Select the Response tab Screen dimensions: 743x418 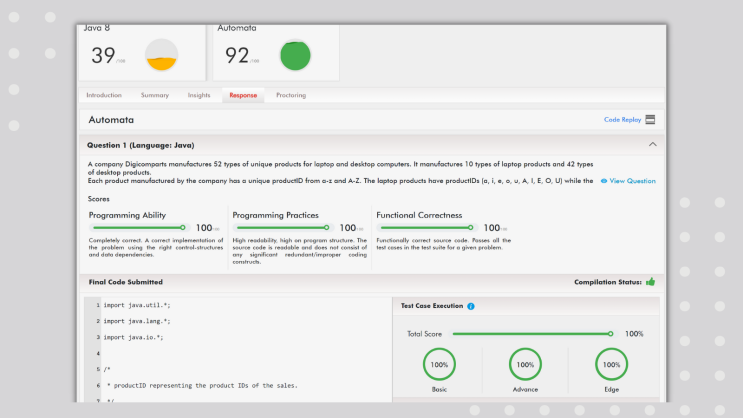(243, 95)
